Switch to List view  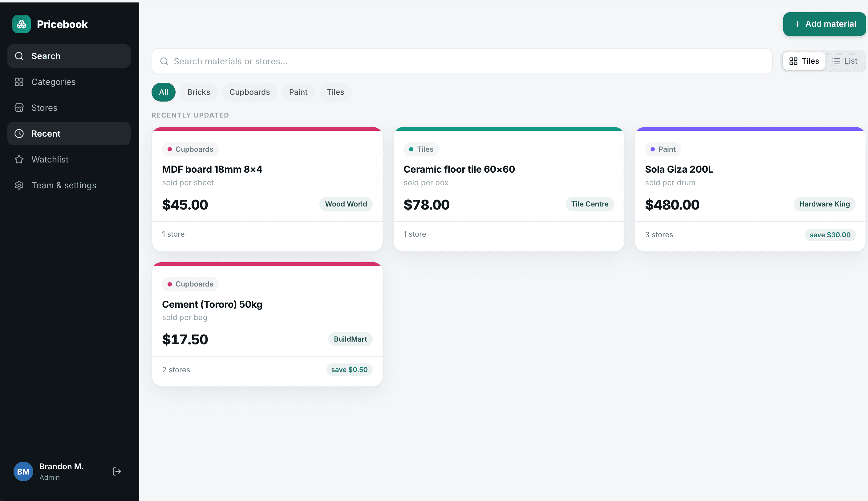(845, 61)
